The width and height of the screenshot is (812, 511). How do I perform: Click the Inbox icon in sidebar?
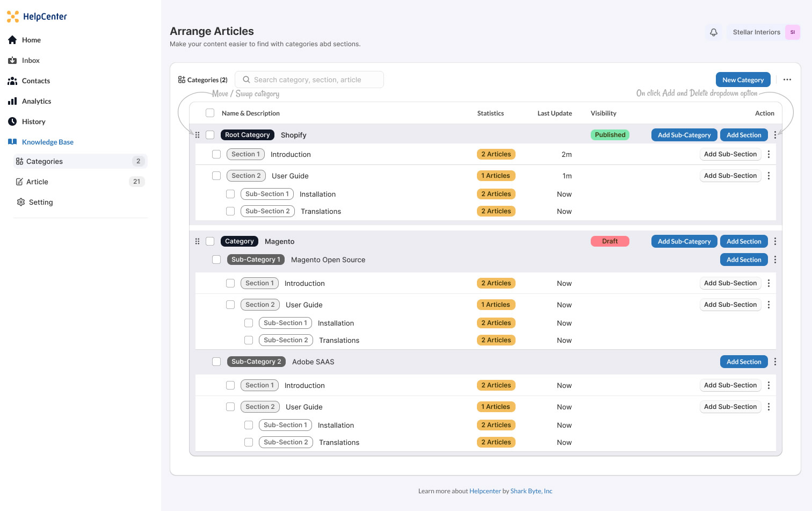click(x=12, y=60)
